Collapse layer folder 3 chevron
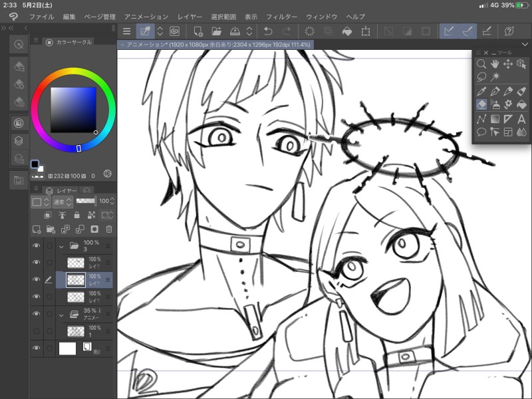 [61, 247]
